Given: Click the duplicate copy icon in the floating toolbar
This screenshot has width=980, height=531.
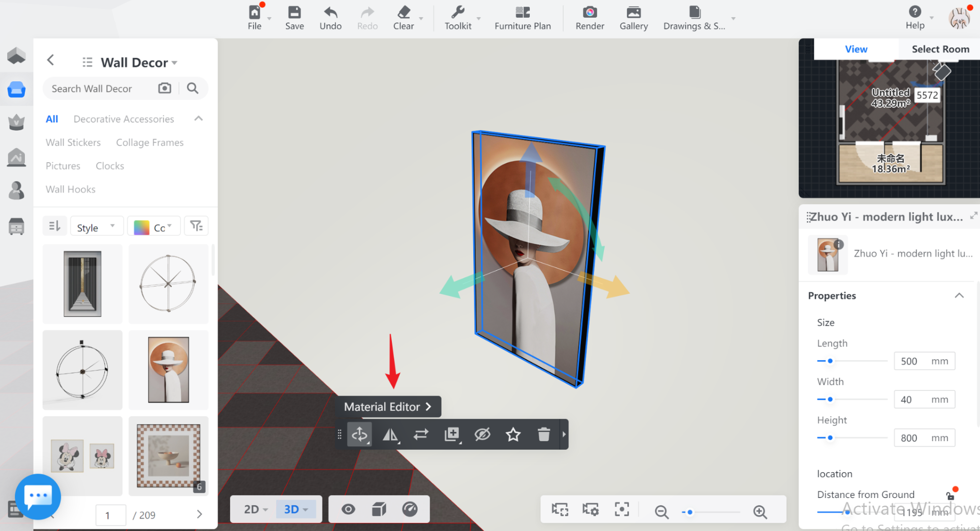Looking at the screenshot, I should pos(451,434).
